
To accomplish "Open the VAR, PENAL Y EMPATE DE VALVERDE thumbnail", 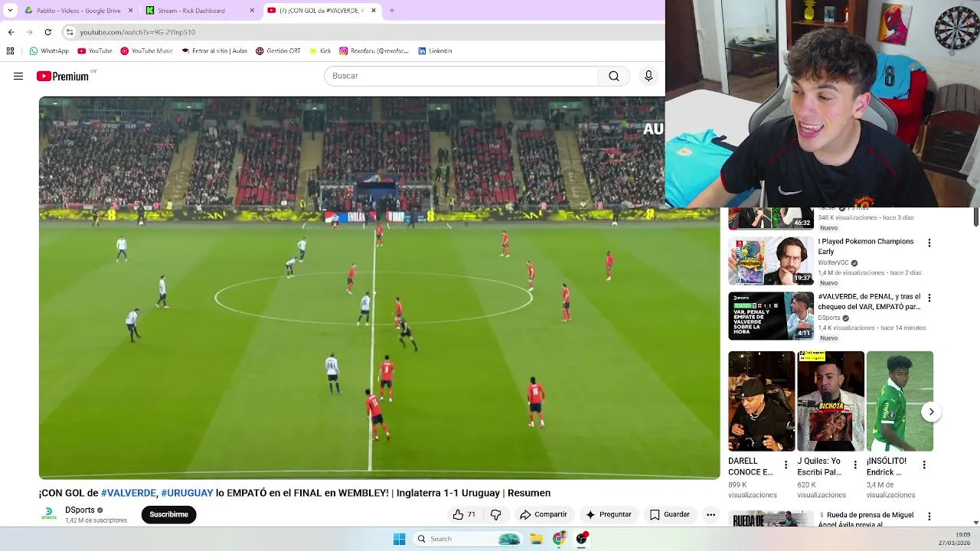I will (771, 316).
